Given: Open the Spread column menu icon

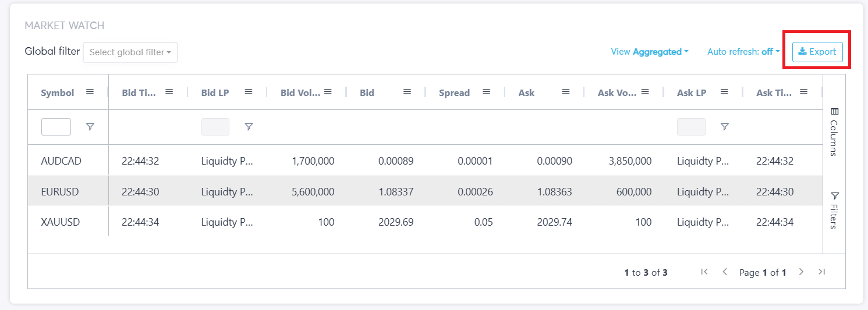Looking at the screenshot, I should click(486, 92).
